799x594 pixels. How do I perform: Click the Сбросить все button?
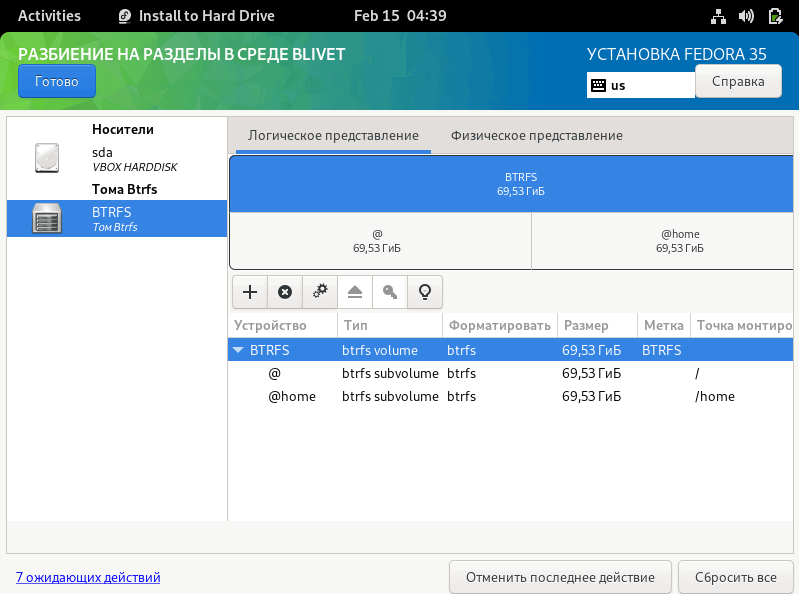pos(736,577)
